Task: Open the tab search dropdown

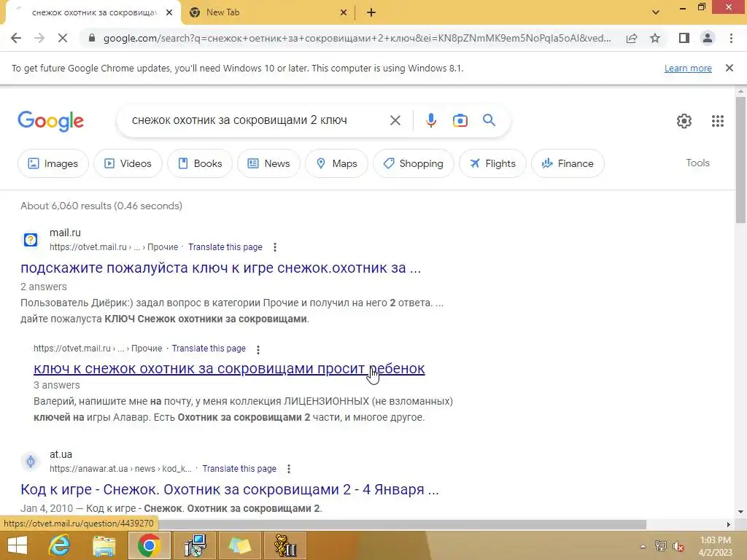Action: pos(656,12)
